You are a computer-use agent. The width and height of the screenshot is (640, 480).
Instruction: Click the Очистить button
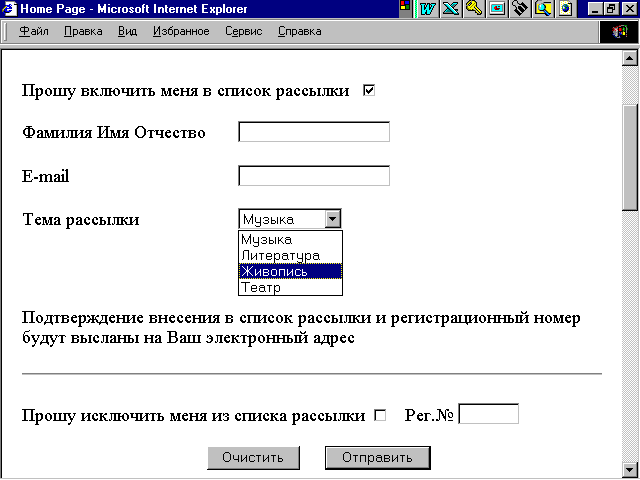tap(253, 458)
